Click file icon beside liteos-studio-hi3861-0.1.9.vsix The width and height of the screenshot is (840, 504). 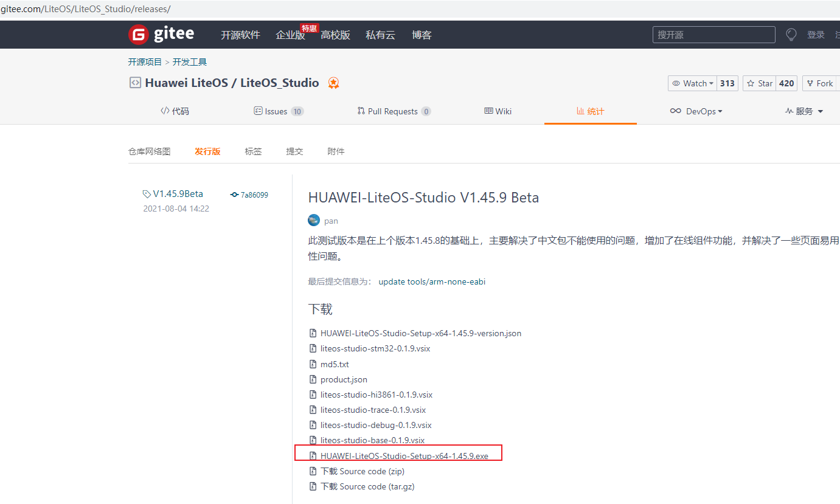(x=313, y=395)
